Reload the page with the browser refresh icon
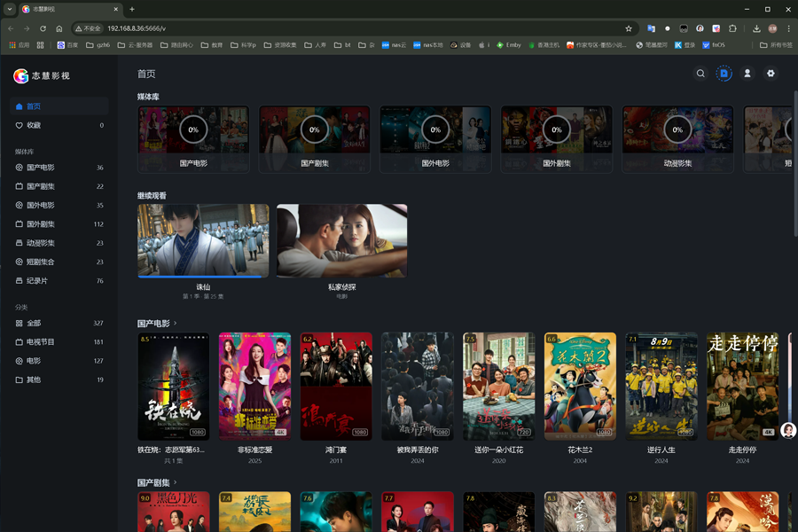The image size is (798, 532). (43, 28)
